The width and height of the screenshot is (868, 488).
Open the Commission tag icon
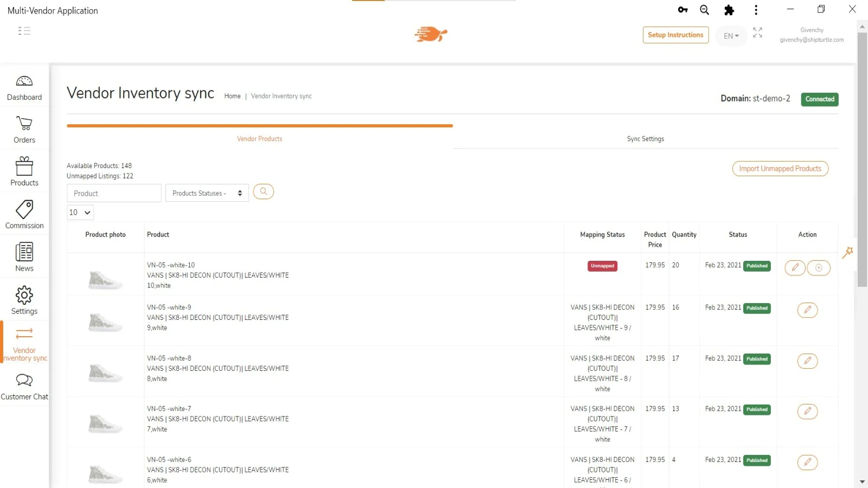tap(24, 215)
